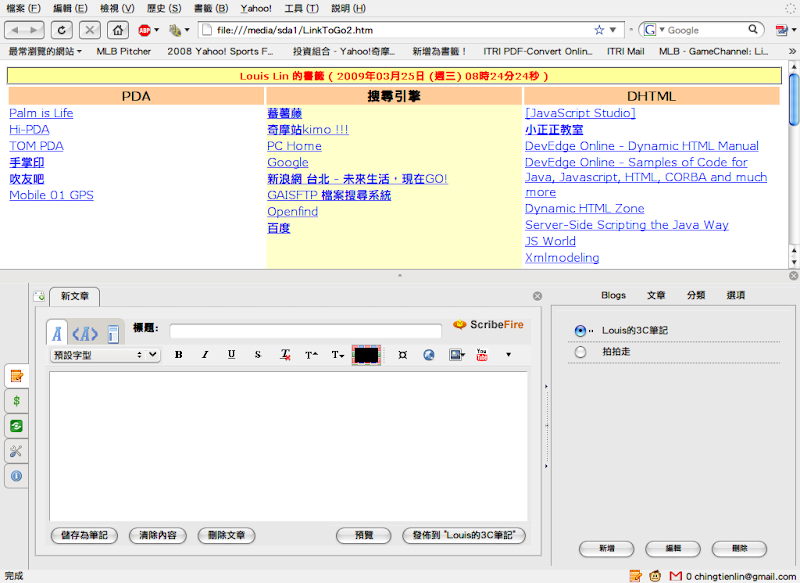Open the URL bar history dropdown arrow
This screenshot has width=800, height=583.
tap(613, 30)
